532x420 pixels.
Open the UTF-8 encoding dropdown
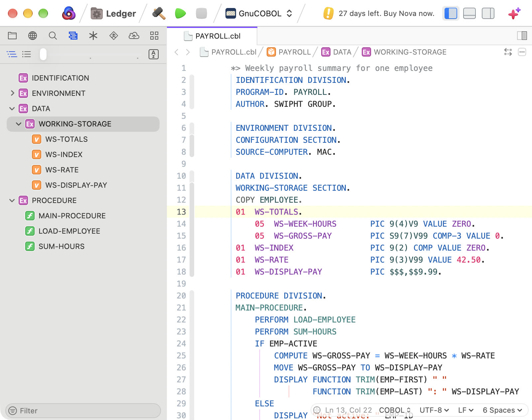pos(434,410)
